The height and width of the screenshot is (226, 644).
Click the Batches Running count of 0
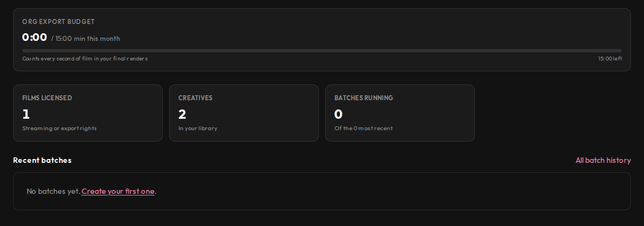coord(338,114)
